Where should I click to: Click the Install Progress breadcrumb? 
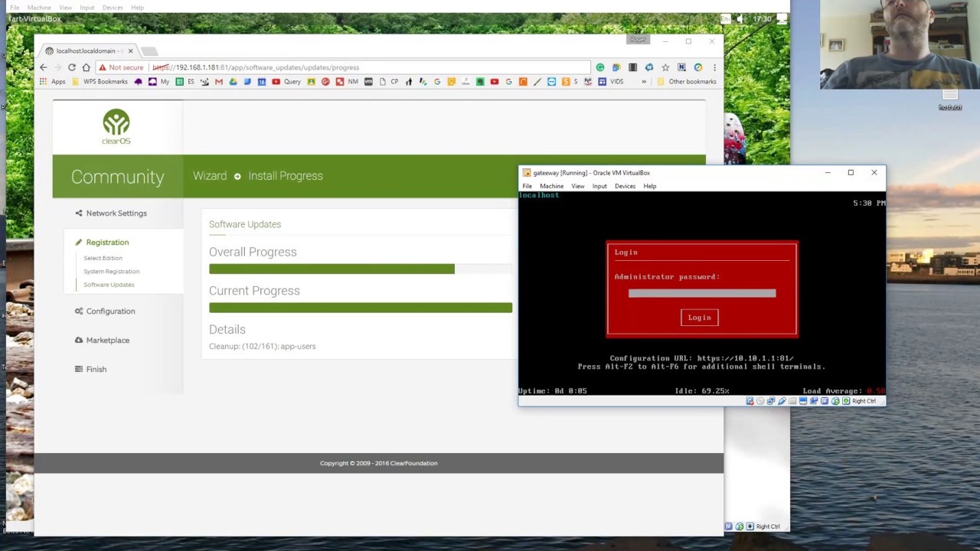point(286,176)
